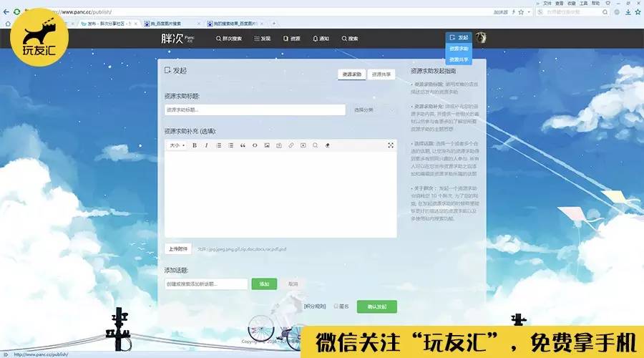644x358 pixels.
Task: Click the browser back arrow
Action: 6,12
